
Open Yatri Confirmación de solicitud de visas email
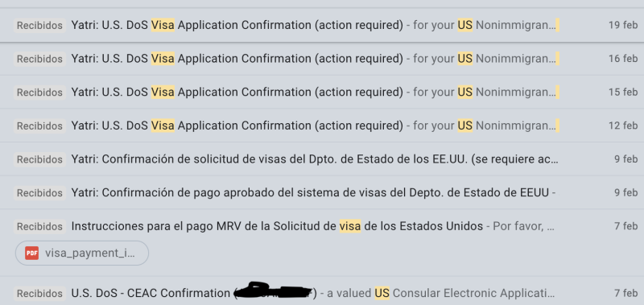click(x=322, y=159)
